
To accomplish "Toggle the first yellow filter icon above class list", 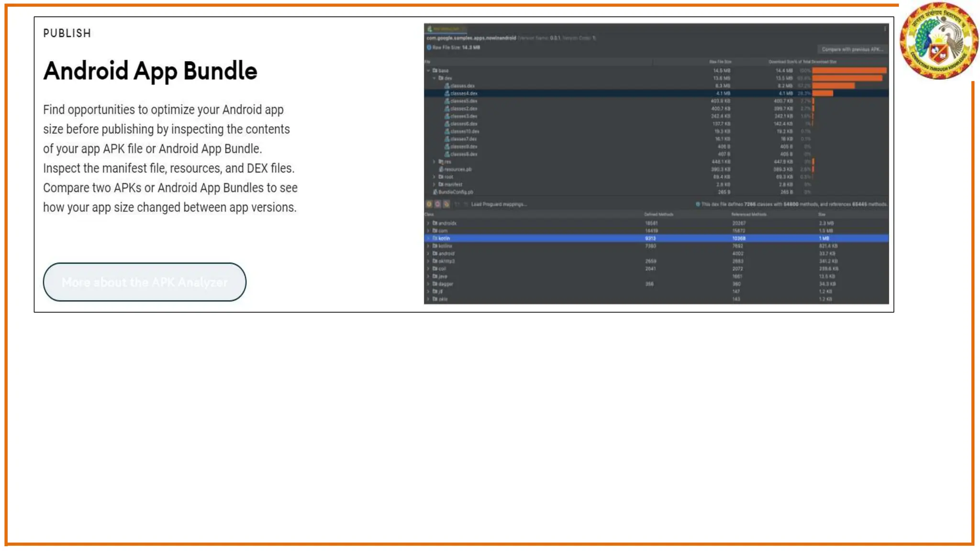I will click(429, 204).
